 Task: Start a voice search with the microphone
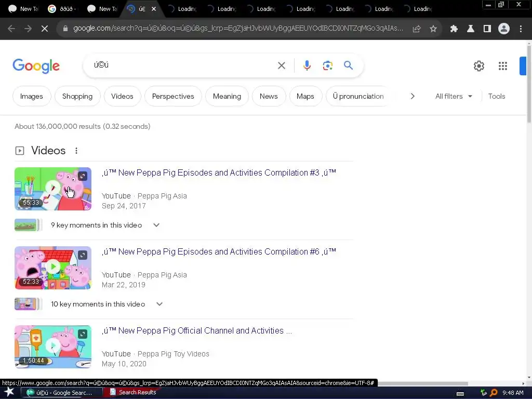coord(307,65)
